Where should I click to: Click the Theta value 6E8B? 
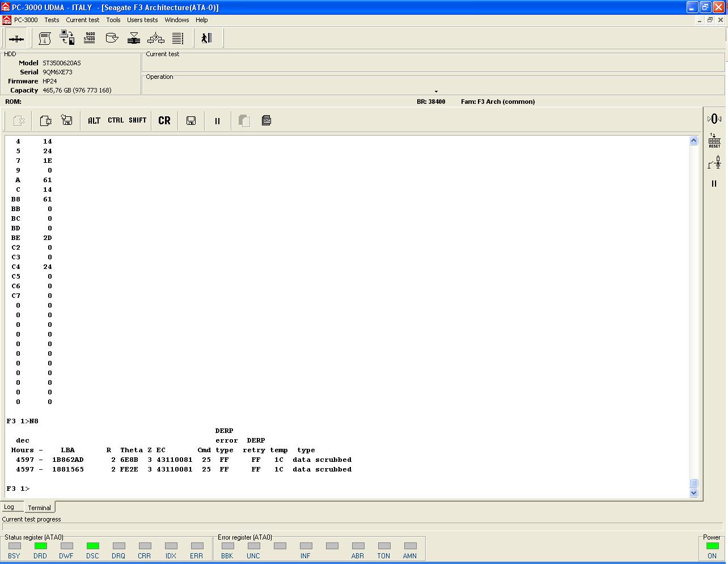click(x=129, y=460)
